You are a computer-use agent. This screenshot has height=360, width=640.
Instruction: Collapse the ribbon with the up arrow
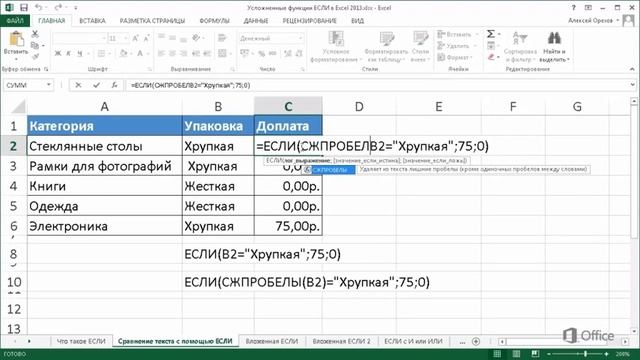pyautogui.click(x=632, y=69)
